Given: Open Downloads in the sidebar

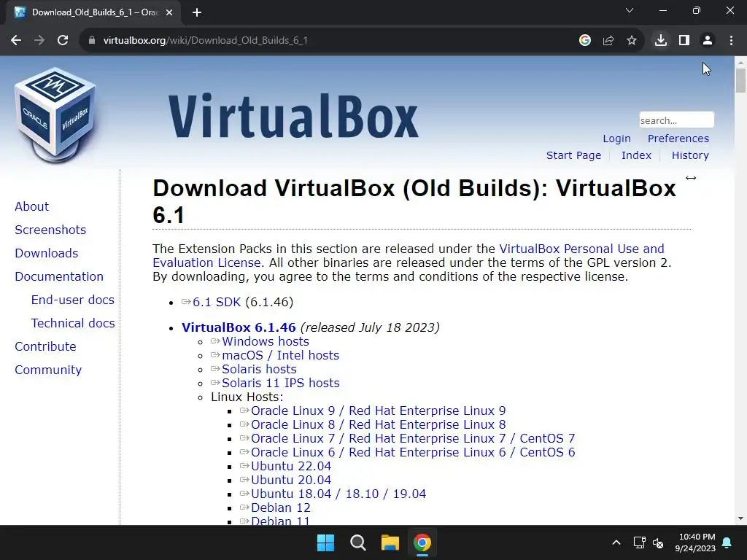Looking at the screenshot, I should click(46, 253).
